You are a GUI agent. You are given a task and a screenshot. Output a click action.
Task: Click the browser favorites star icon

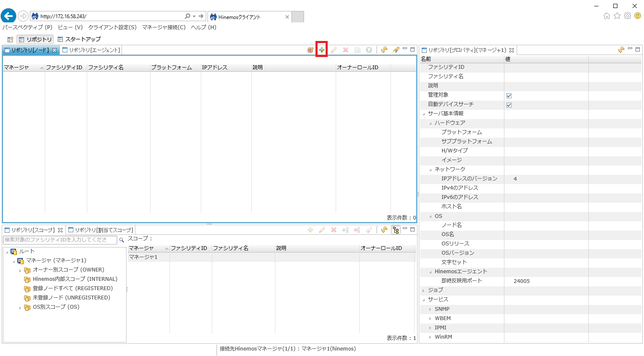point(617,16)
